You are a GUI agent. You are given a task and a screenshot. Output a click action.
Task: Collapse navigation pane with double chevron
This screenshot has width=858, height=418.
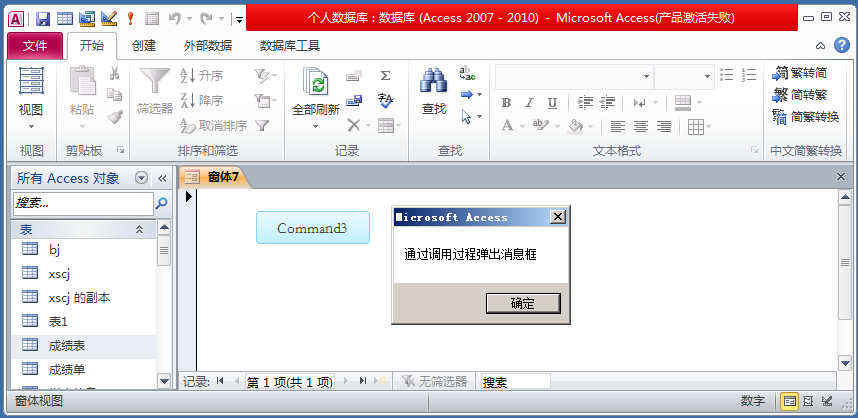click(x=162, y=178)
